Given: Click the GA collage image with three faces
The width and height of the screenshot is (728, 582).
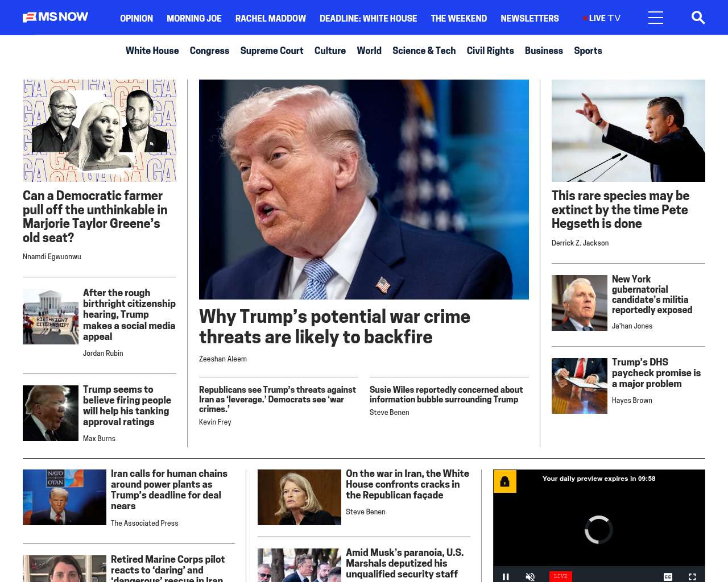Looking at the screenshot, I should coord(100,131).
